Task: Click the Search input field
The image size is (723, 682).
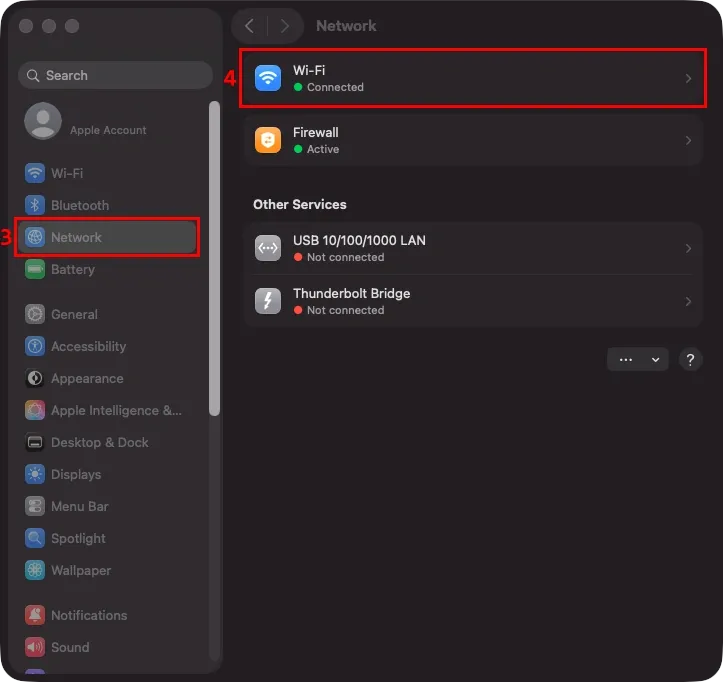Action: 115,75
